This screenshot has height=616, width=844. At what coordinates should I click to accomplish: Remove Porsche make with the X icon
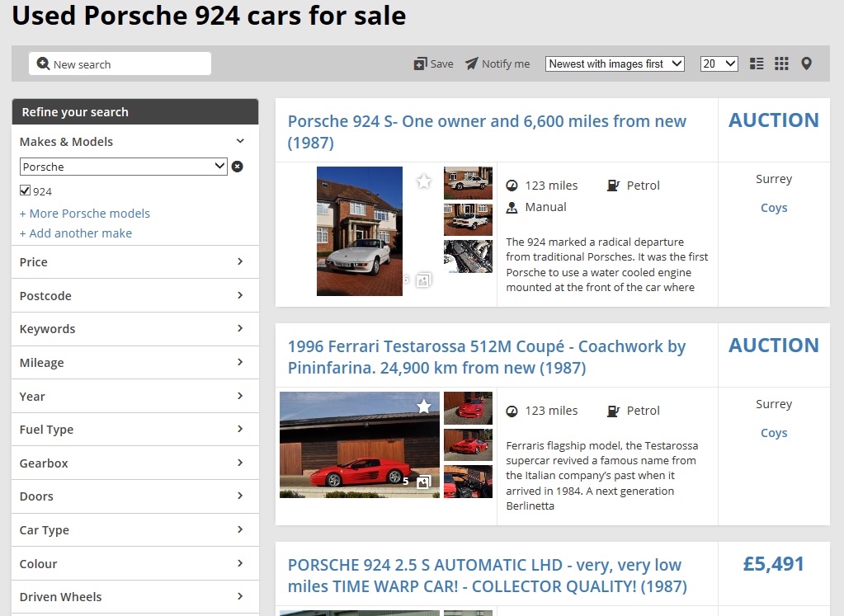(x=238, y=167)
